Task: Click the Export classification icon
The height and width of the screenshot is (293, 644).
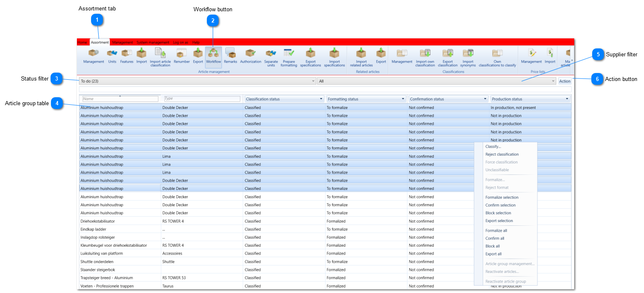Action: point(448,58)
